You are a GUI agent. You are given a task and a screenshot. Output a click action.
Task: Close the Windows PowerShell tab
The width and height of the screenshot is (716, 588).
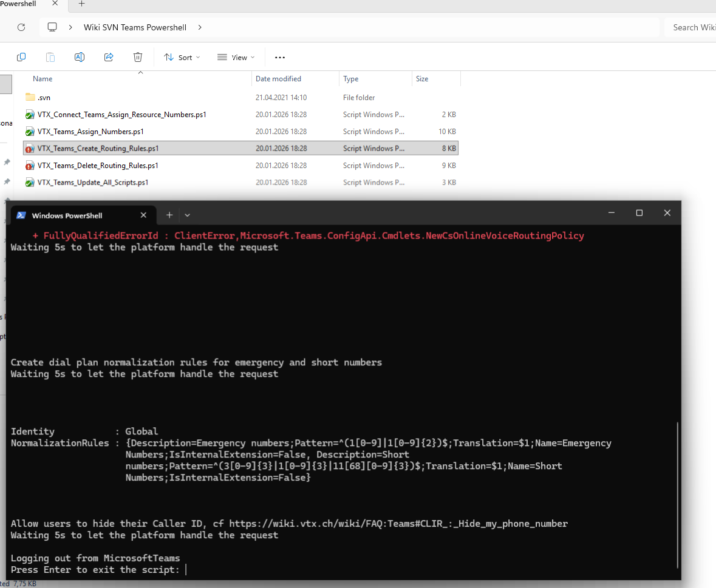click(x=144, y=215)
